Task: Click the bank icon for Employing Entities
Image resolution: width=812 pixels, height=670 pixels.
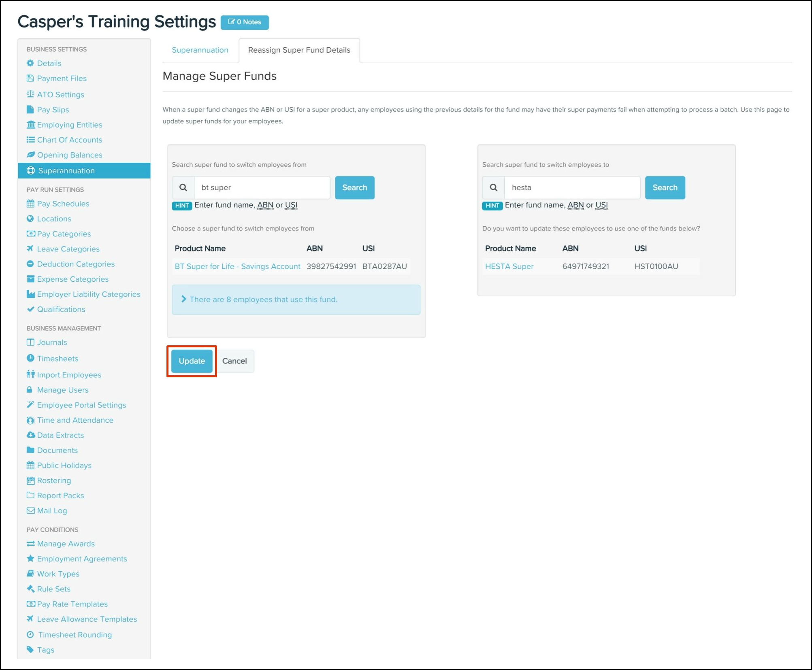Action: click(30, 125)
